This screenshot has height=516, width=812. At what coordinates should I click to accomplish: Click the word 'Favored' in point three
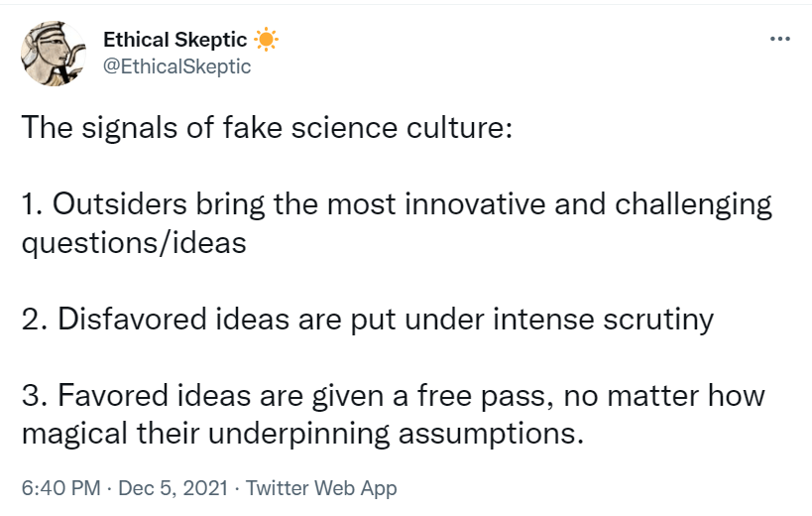coord(113,395)
